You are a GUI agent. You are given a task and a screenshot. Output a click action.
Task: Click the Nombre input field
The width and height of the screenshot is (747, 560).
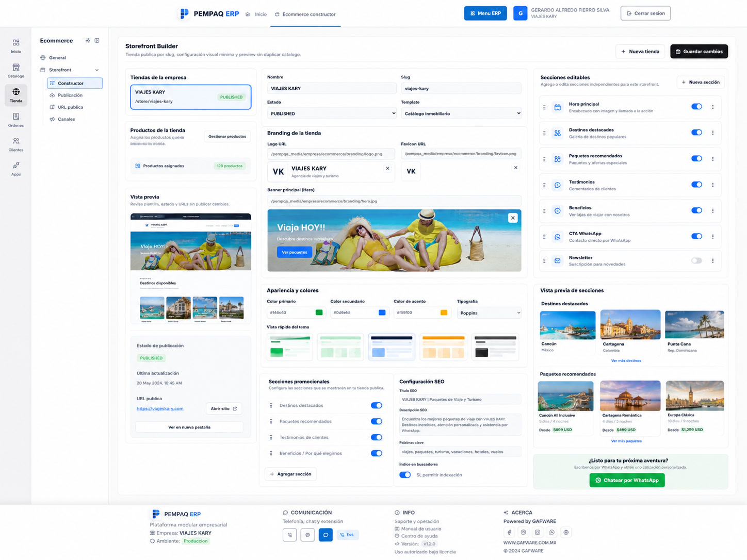(x=332, y=88)
